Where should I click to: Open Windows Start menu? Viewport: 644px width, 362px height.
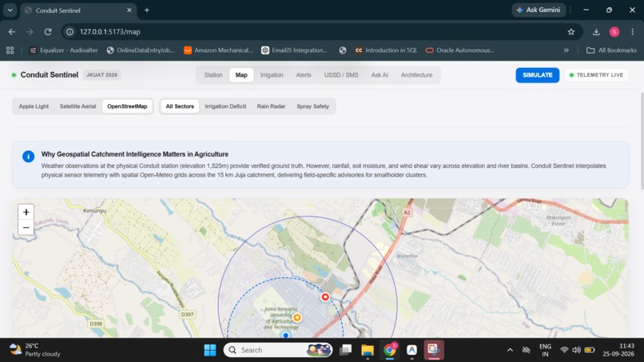pos(210,350)
